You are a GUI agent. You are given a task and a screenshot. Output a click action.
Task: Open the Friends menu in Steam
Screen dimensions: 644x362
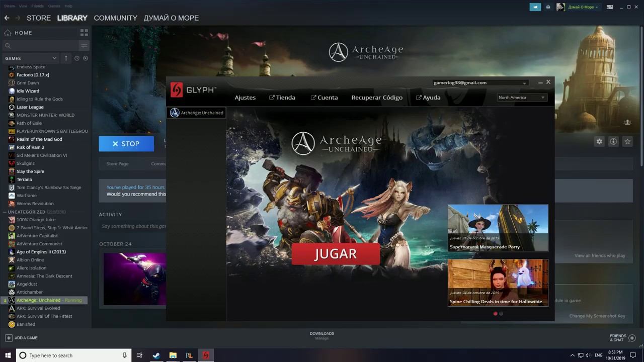(38, 6)
